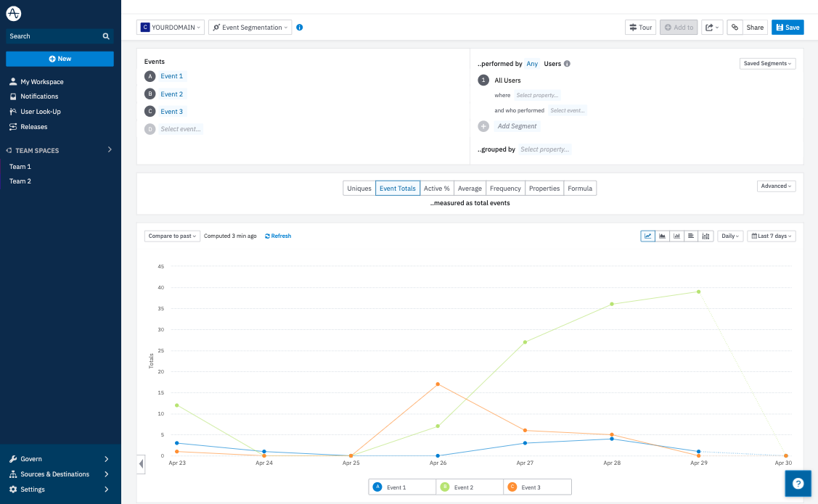Go to User Look-Up
Screen dimensions: 818x504
(35, 112)
